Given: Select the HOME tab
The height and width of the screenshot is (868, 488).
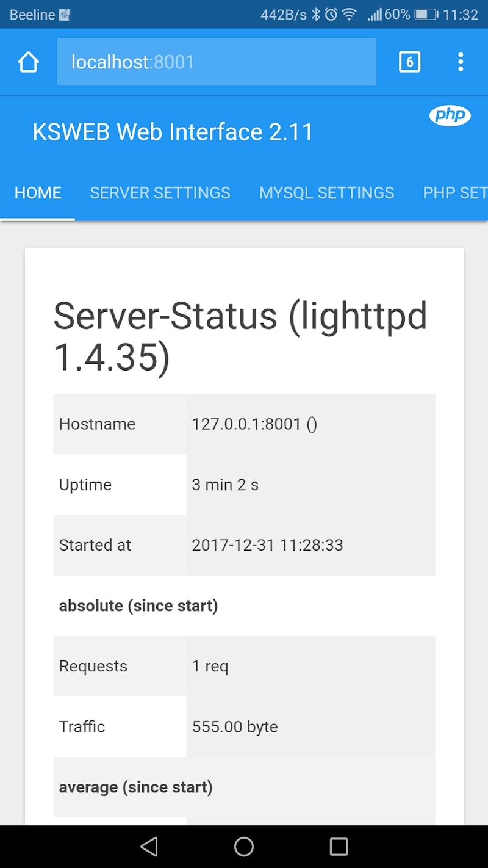Looking at the screenshot, I should click(37, 192).
